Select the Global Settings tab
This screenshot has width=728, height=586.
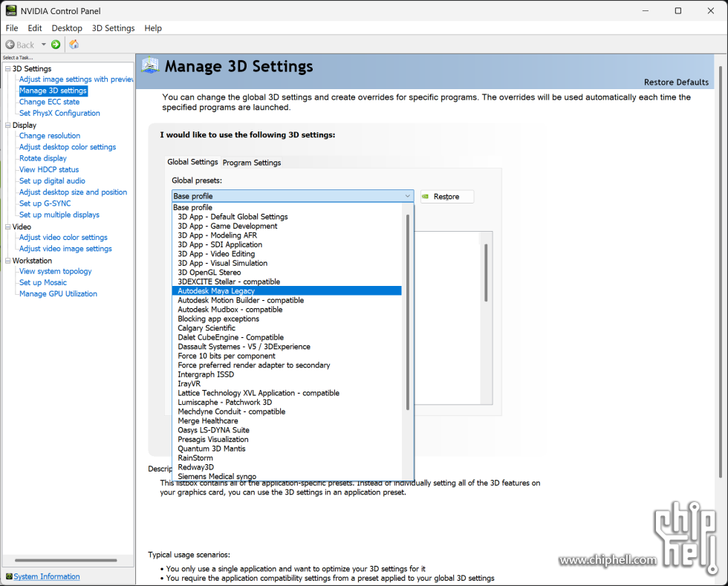click(x=192, y=162)
